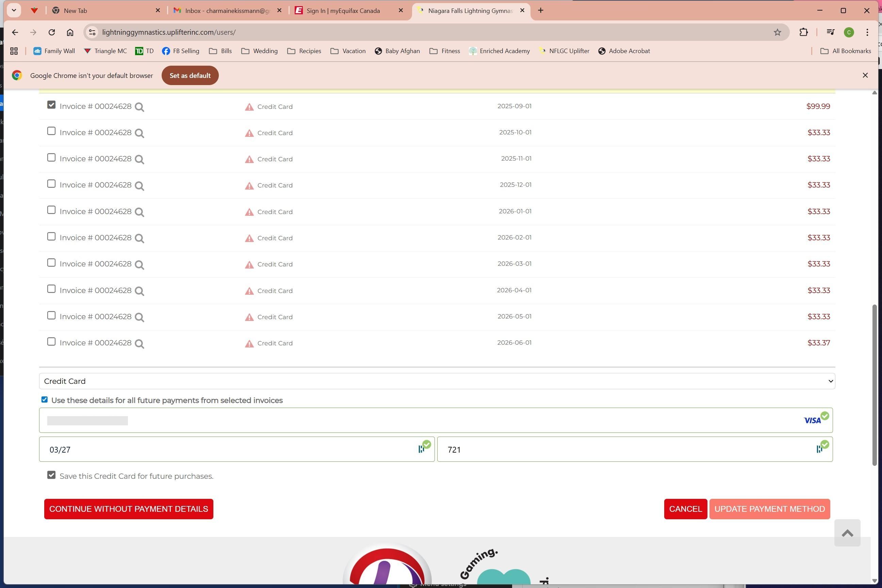Disable use details for all future payments
882x588 pixels.
pos(45,399)
